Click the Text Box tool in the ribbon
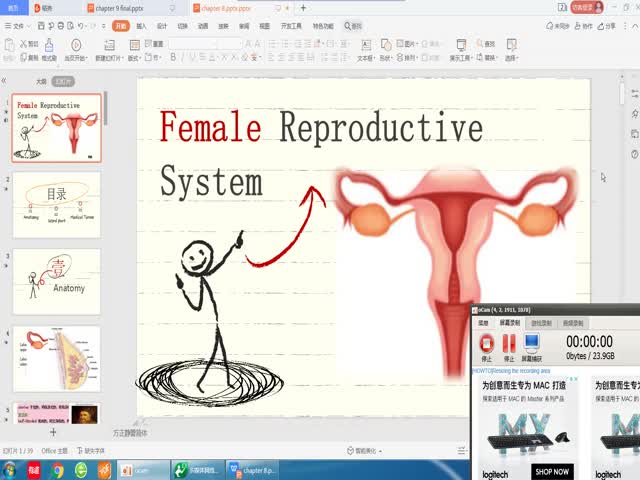This screenshot has height=480, width=640. pyautogui.click(x=365, y=47)
